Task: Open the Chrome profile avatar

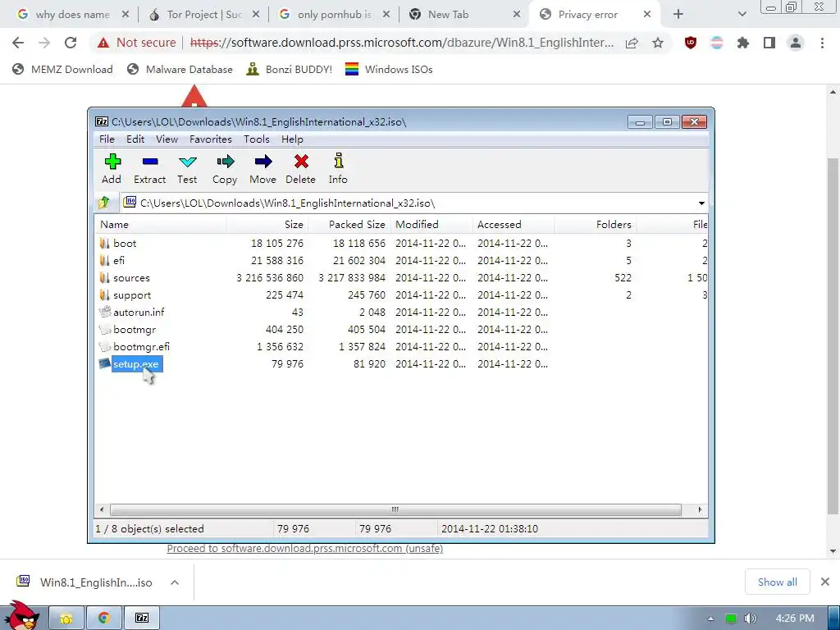Action: coord(796,43)
